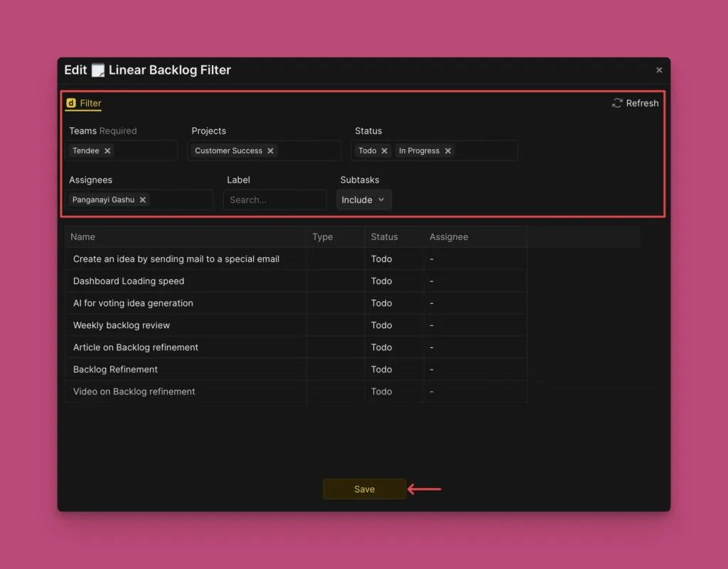Sort by the Name column header
The image size is (728, 569).
83,237
